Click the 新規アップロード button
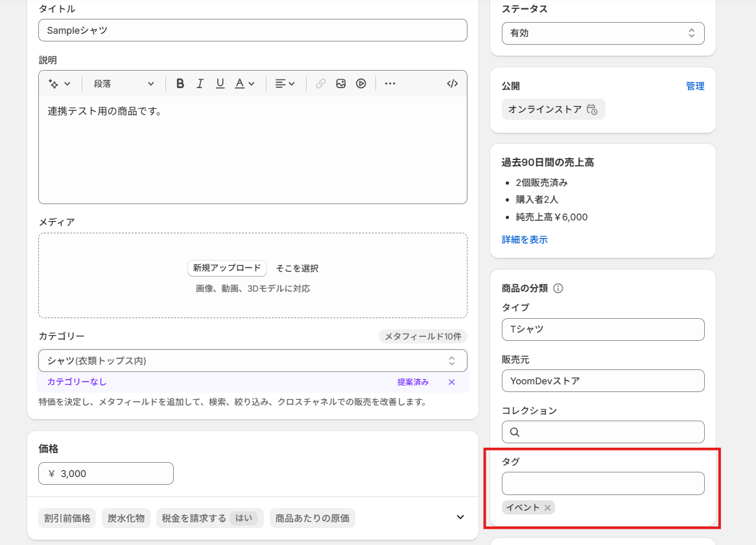The image size is (756, 545). point(227,268)
